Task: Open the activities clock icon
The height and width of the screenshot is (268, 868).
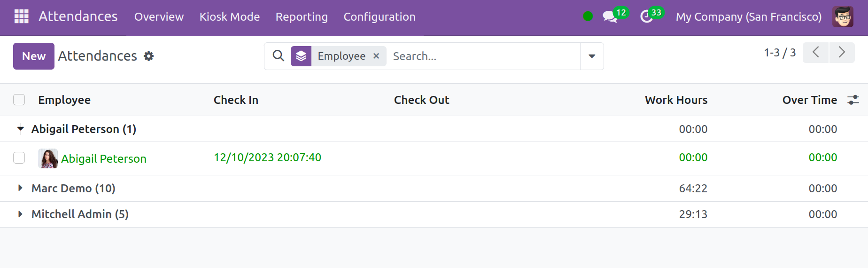Action: point(647,16)
